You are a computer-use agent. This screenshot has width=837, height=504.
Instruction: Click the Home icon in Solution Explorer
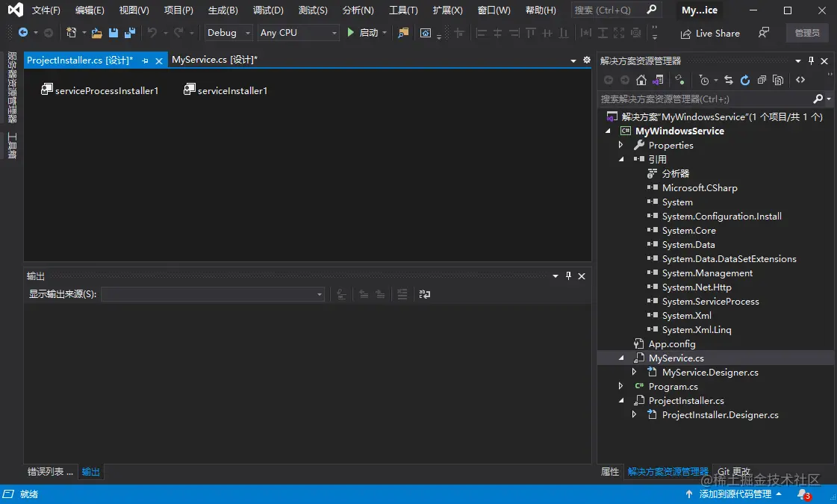(641, 80)
